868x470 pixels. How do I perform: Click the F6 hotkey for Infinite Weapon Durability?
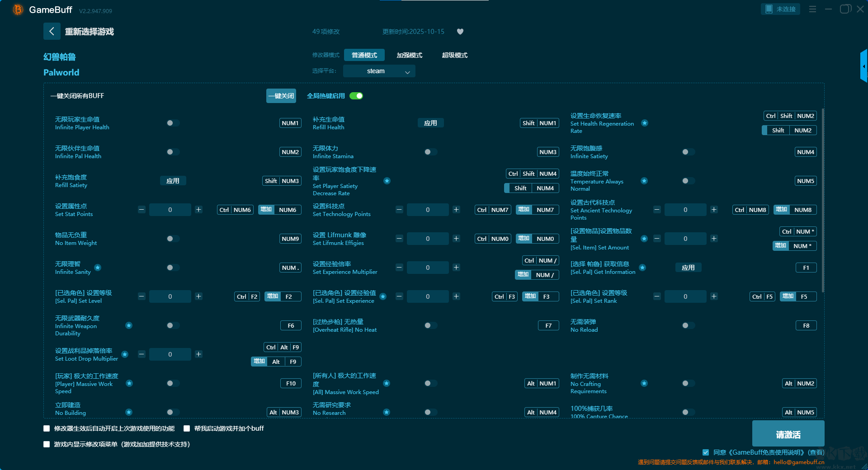click(291, 325)
